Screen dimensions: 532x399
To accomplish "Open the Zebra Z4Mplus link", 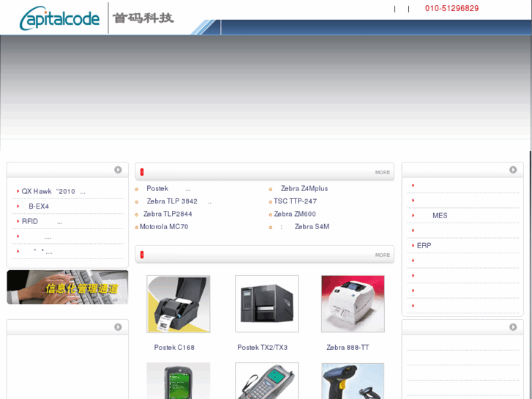I will tap(304, 188).
